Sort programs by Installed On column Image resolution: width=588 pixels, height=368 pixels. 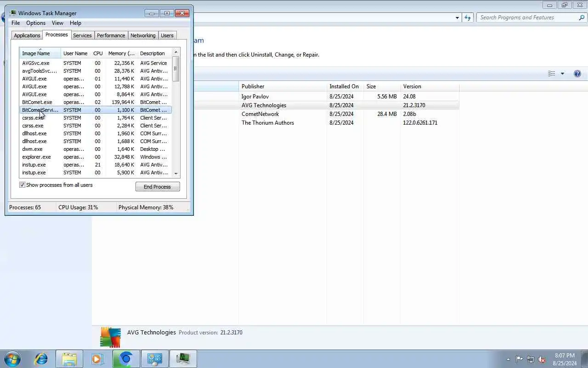(x=345, y=86)
